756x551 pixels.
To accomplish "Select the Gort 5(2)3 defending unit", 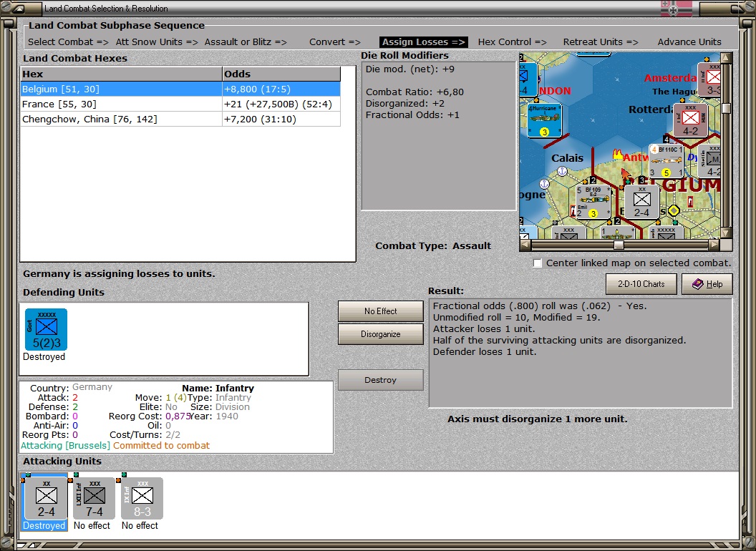I will coord(47,330).
